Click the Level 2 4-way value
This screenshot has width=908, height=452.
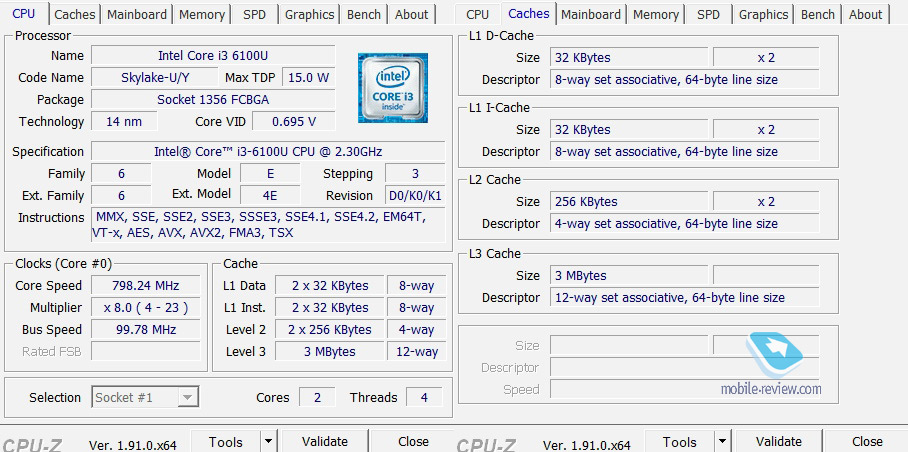click(x=416, y=329)
